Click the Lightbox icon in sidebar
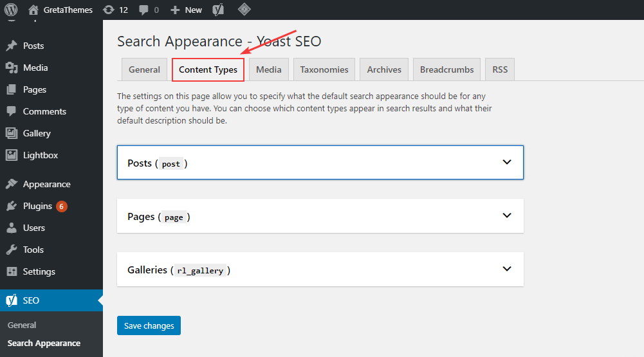 coord(12,155)
